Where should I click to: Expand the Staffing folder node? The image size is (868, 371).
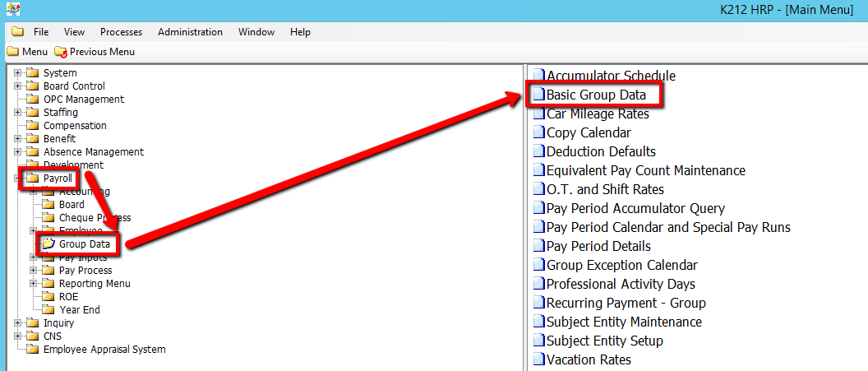(17, 113)
